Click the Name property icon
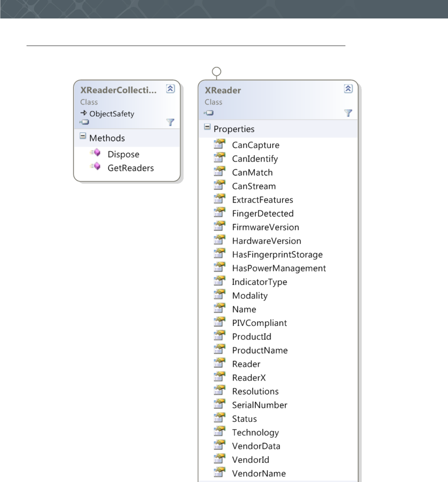448x482 pixels. tap(219, 308)
